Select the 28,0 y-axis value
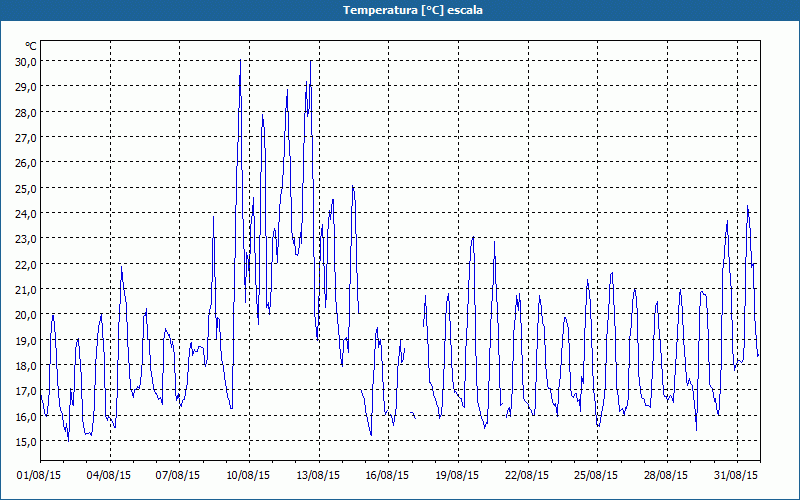Viewport: 800px width, 500px height. click(26, 112)
